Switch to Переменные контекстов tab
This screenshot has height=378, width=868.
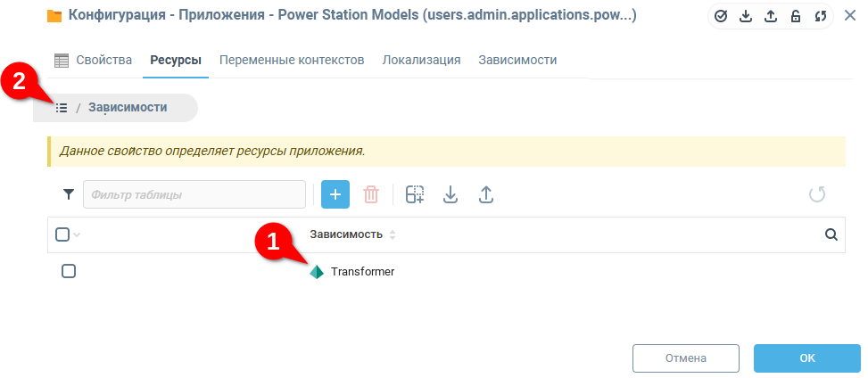pyautogui.click(x=292, y=60)
